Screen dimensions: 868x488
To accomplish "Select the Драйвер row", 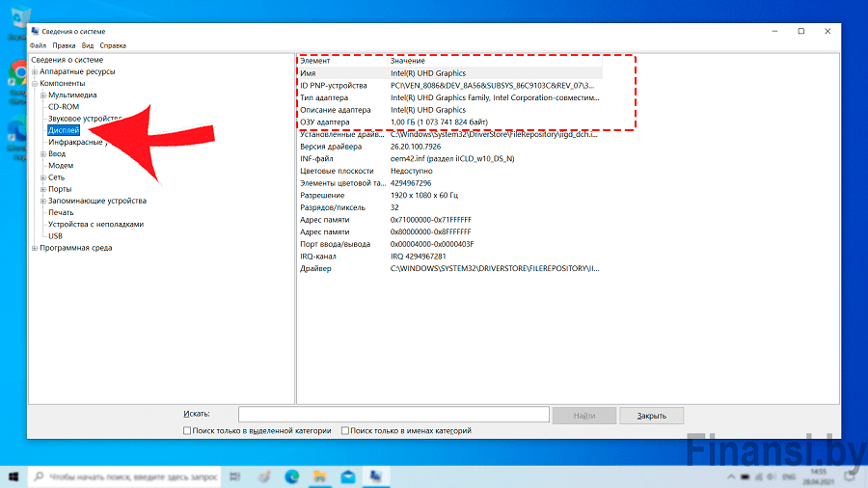I will coord(449,268).
